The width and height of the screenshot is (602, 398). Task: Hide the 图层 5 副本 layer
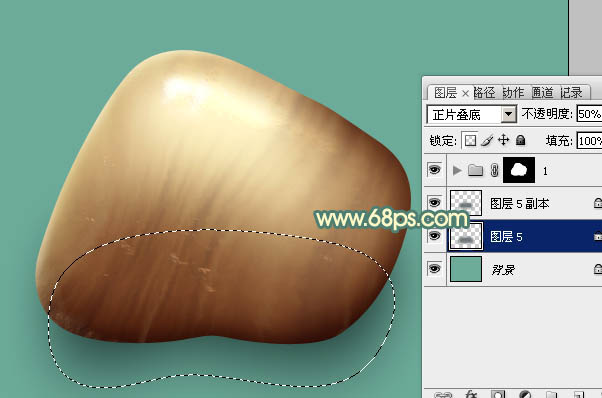coord(434,203)
